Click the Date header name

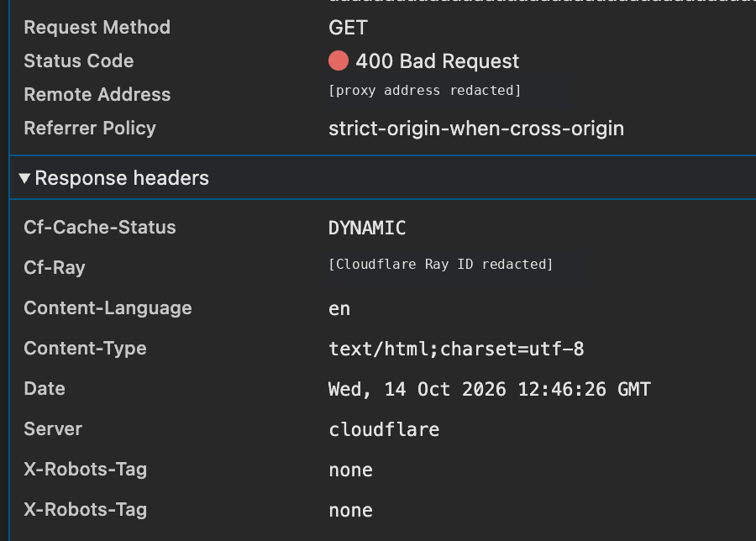click(x=45, y=389)
